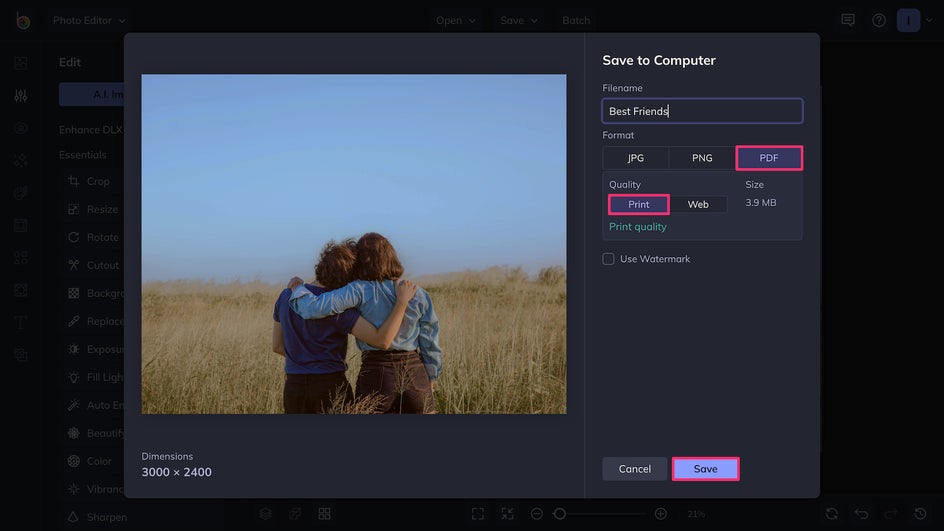This screenshot has height=531, width=944.
Task: Click the undo arrow icon
Action: (x=862, y=514)
